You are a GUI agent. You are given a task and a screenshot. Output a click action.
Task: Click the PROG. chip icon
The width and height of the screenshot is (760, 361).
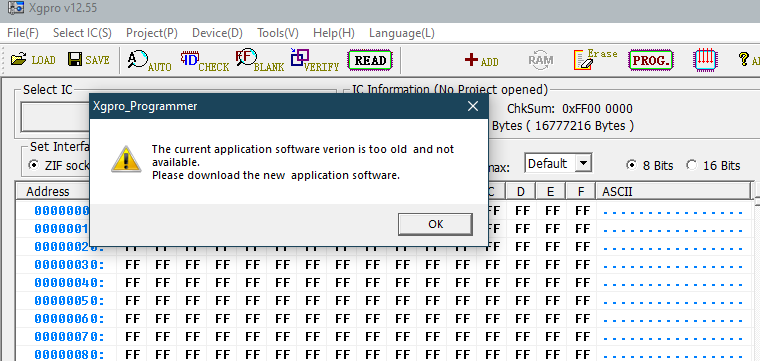pyautogui.click(x=651, y=60)
